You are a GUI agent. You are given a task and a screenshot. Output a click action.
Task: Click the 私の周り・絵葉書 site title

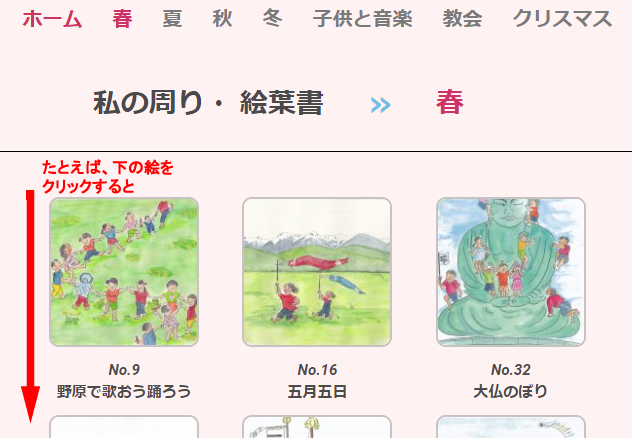point(208,102)
